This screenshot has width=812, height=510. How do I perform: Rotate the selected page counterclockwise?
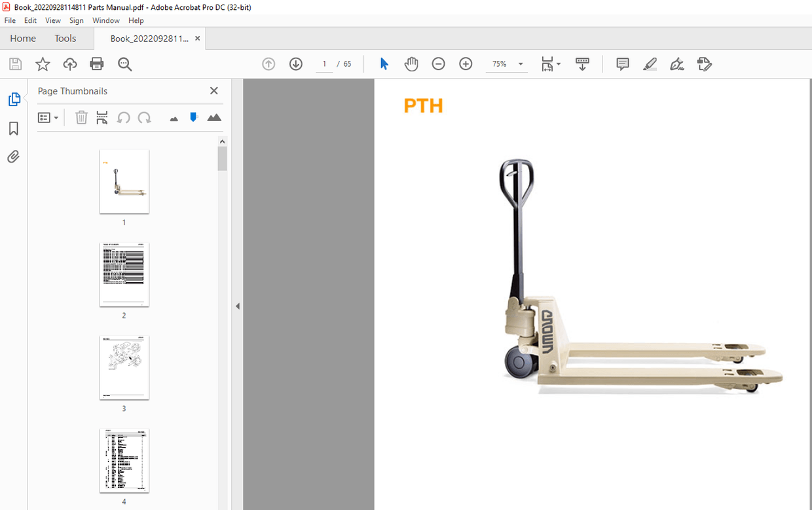point(123,118)
